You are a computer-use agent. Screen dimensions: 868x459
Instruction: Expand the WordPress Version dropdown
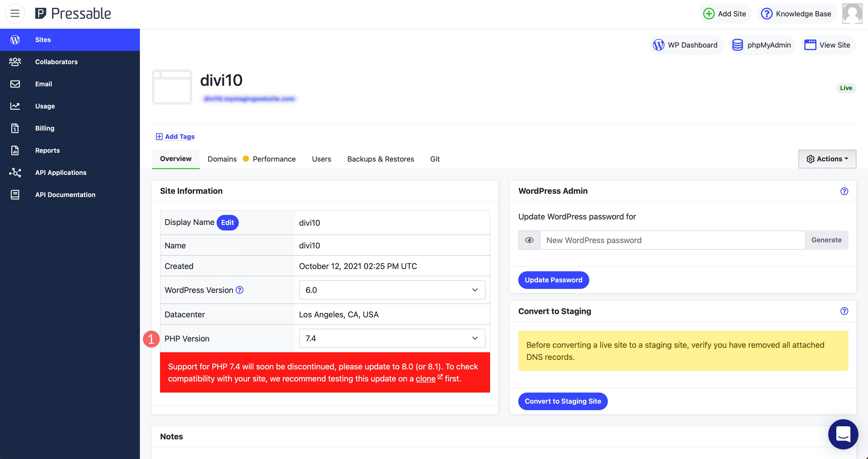391,290
